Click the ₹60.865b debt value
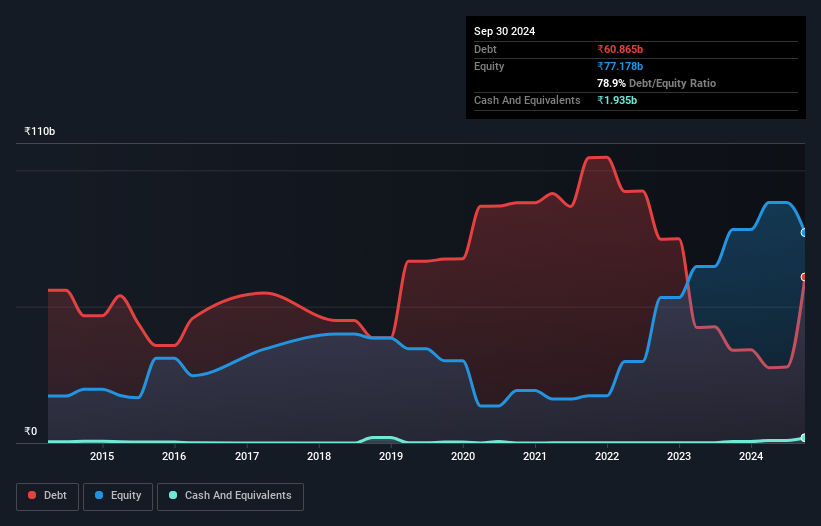This screenshot has height=526, width=821. (620, 49)
